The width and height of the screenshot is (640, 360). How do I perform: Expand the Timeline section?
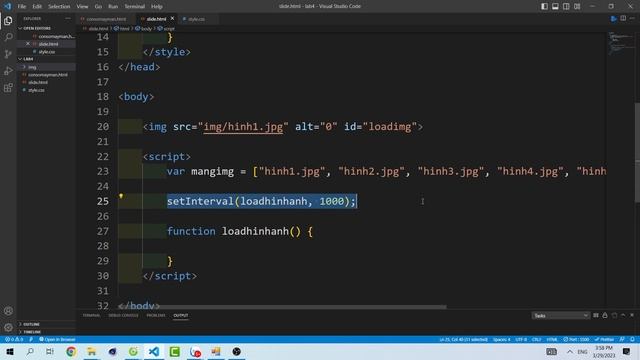coord(46,332)
